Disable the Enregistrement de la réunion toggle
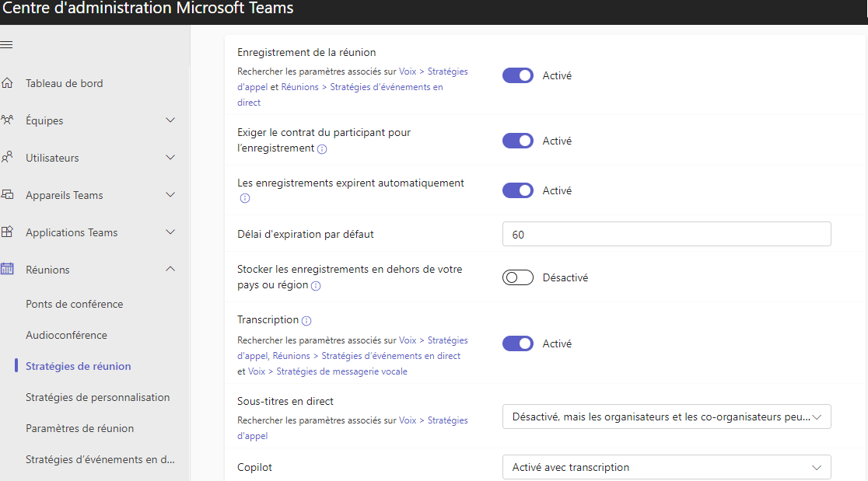 (x=518, y=75)
